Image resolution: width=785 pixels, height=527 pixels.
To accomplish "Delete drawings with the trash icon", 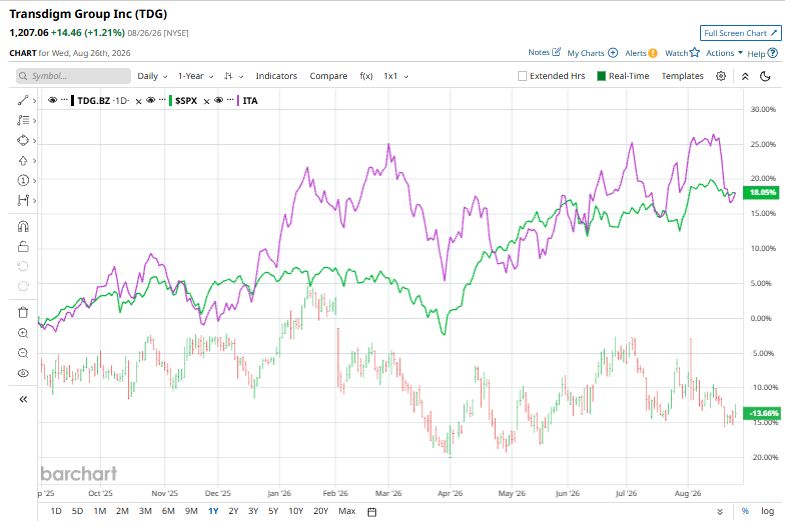I will [x=23, y=313].
